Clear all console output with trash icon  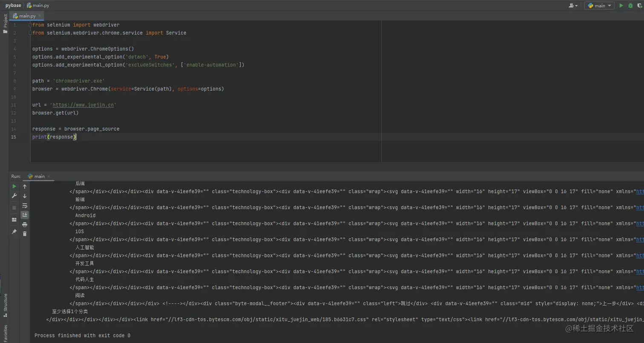pos(25,233)
